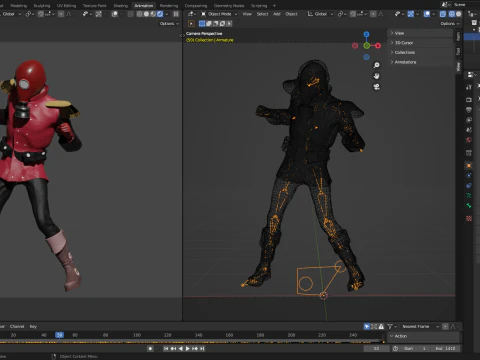Screen dimensions: 480x360
Task: Open the shading options dropdown arrow in left viewport
Action: [167, 14]
